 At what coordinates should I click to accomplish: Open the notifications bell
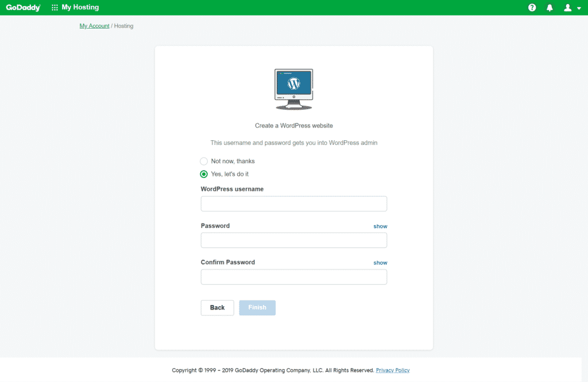(550, 7)
